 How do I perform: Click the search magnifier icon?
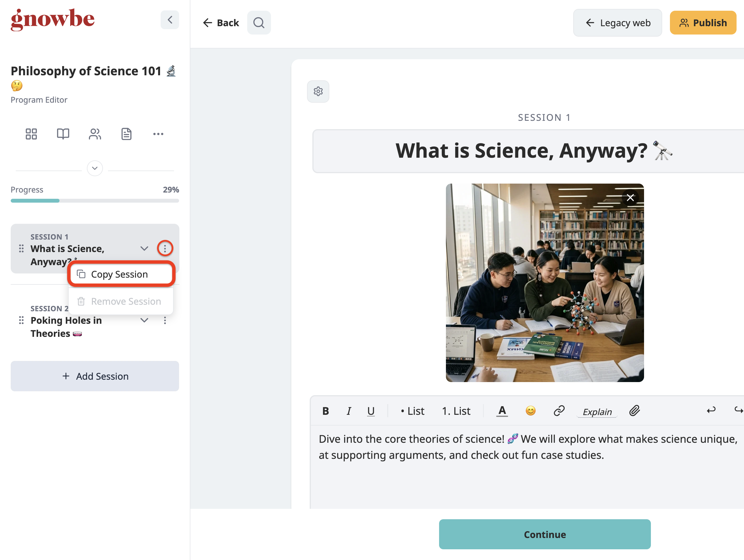[259, 23]
